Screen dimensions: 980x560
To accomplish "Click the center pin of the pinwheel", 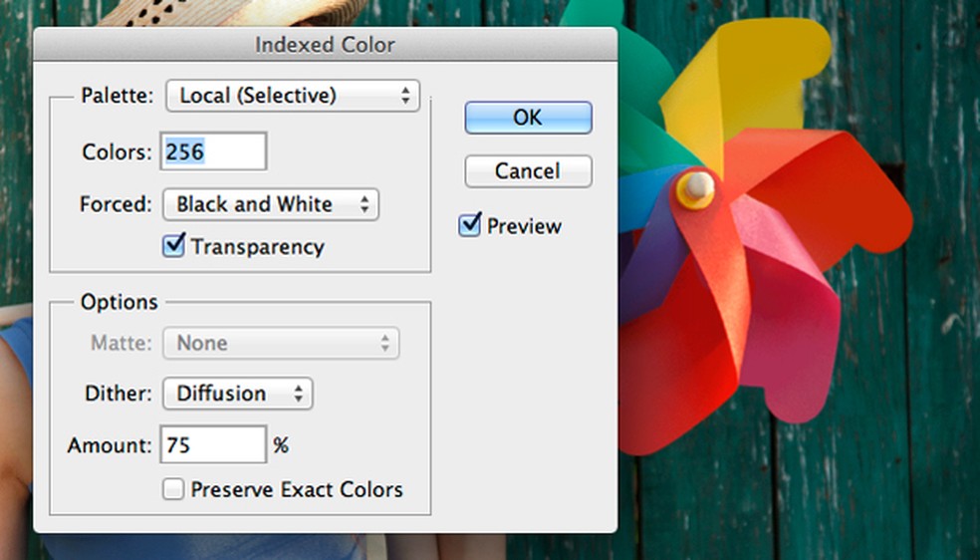I will 696,185.
